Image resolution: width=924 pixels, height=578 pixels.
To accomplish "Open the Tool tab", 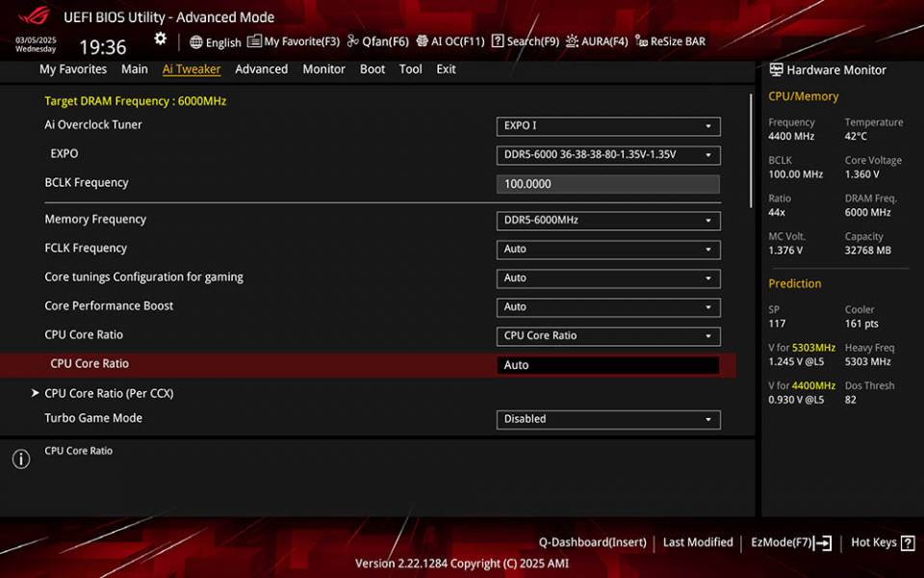I will tap(410, 69).
